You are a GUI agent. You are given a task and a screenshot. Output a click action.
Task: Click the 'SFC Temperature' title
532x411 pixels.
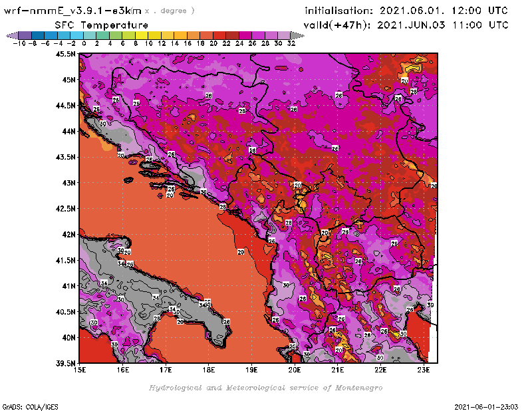coord(102,25)
